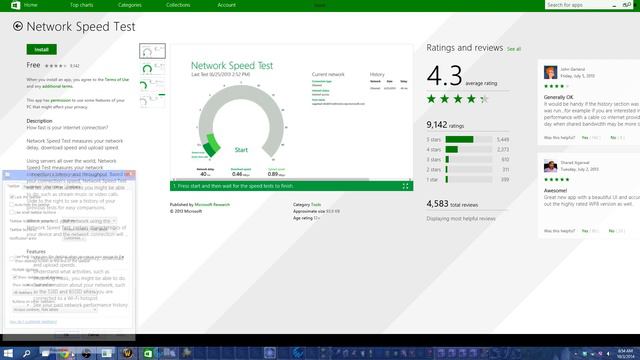Click the 'Displaying most helpful reviews' text
The height and width of the screenshot is (360, 640).
[x=461, y=219]
